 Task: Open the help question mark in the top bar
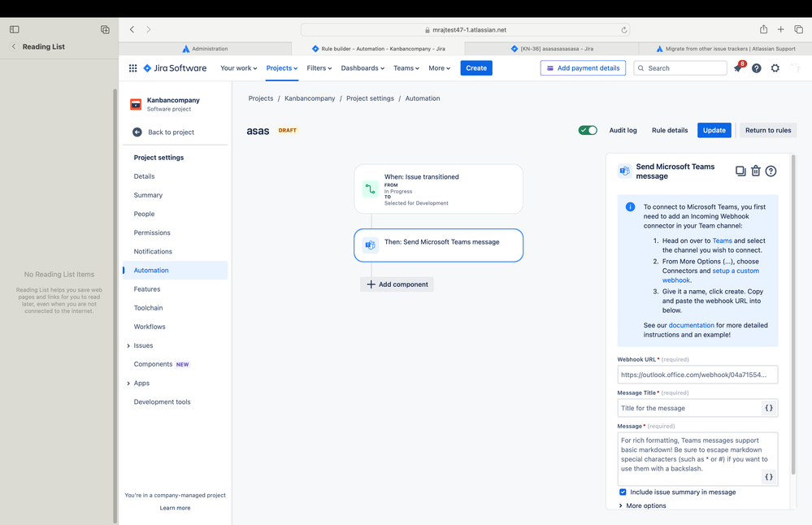pyautogui.click(x=757, y=67)
